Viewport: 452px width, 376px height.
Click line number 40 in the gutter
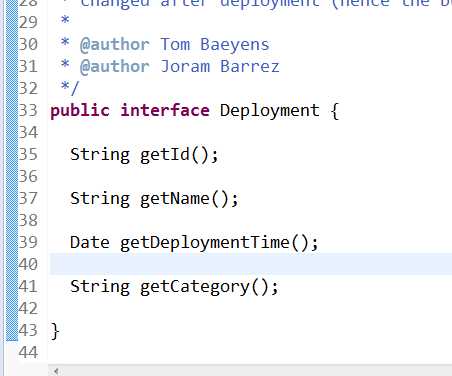coord(28,264)
